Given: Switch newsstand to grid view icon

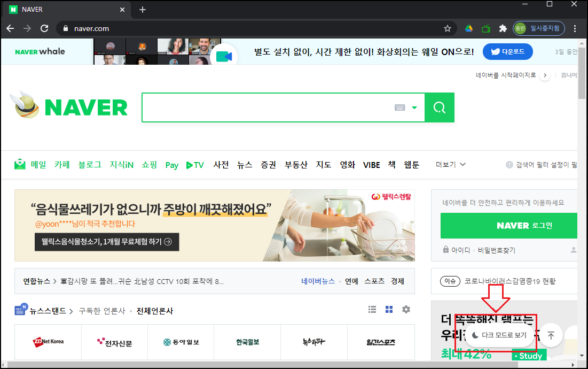Looking at the screenshot, I should (x=389, y=309).
